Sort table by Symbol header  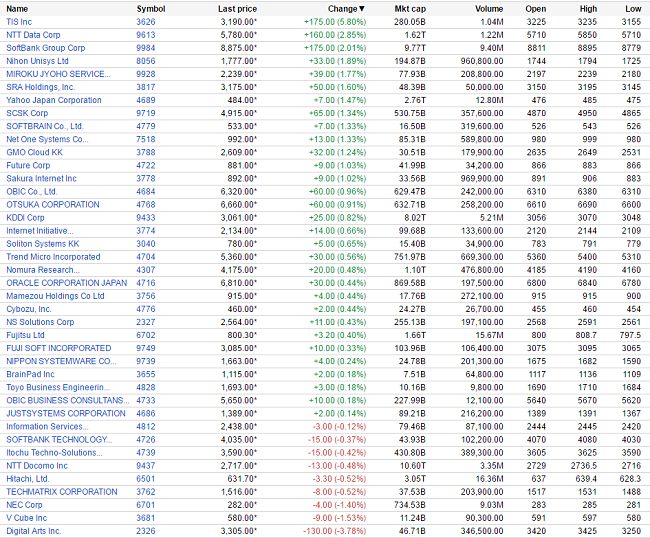(x=151, y=9)
